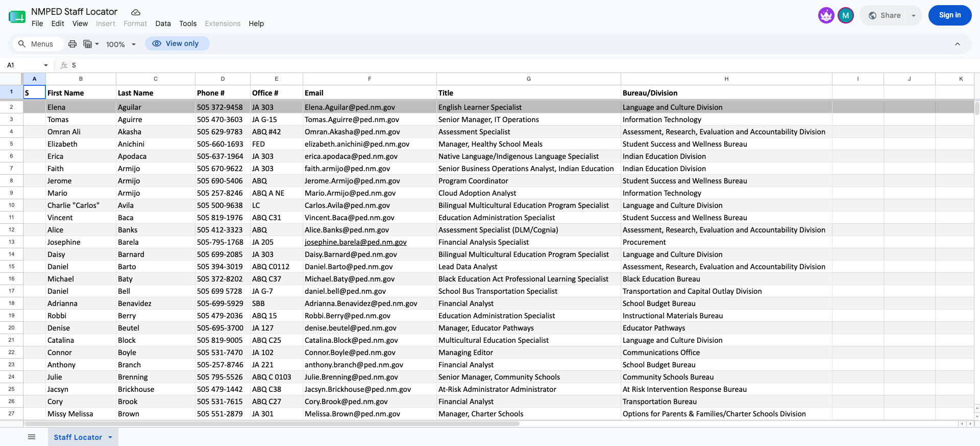The height and width of the screenshot is (446, 980).
Task: Click the print icon in the toolbar
Action: point(72,44)
